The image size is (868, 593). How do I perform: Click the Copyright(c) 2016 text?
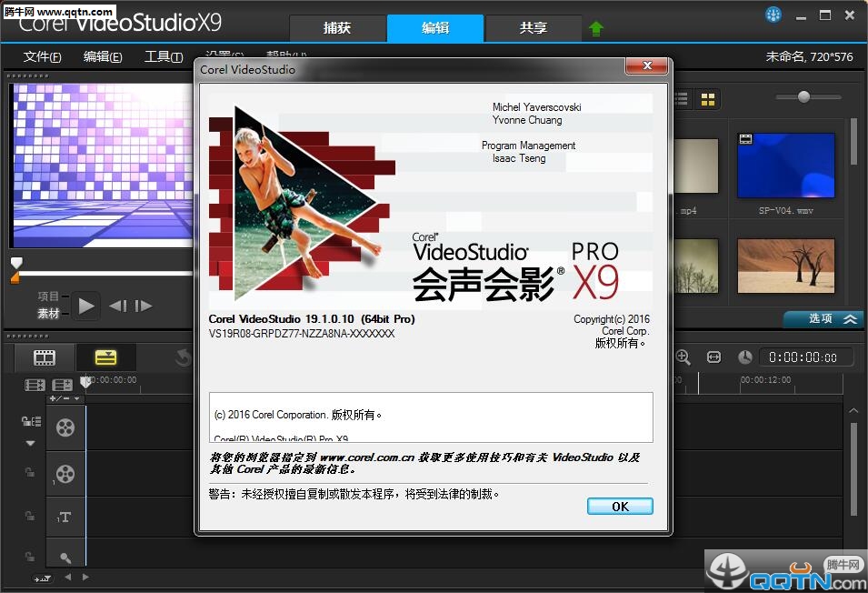611,319
